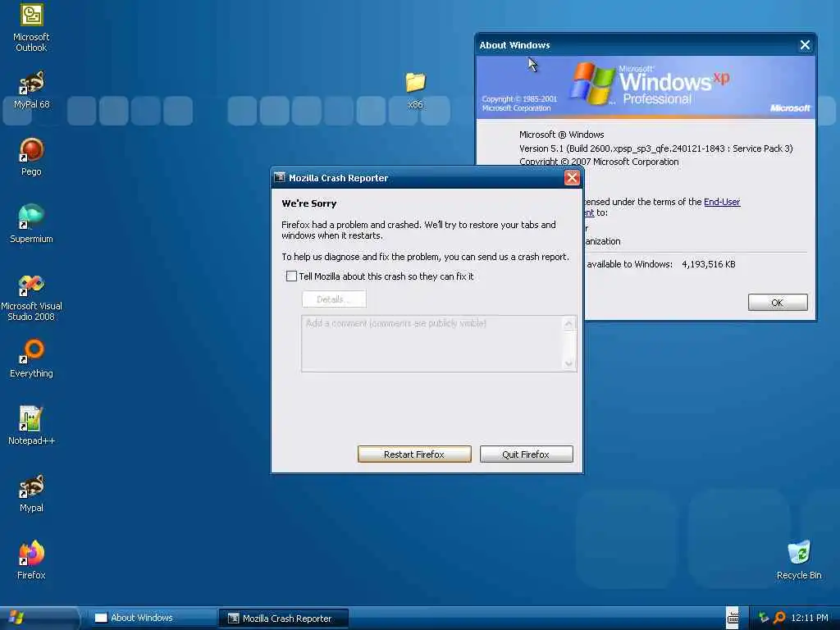Select the Recycle Bin icon
Image resolution: width=840 pixels, height=630 pixels.
799,560
